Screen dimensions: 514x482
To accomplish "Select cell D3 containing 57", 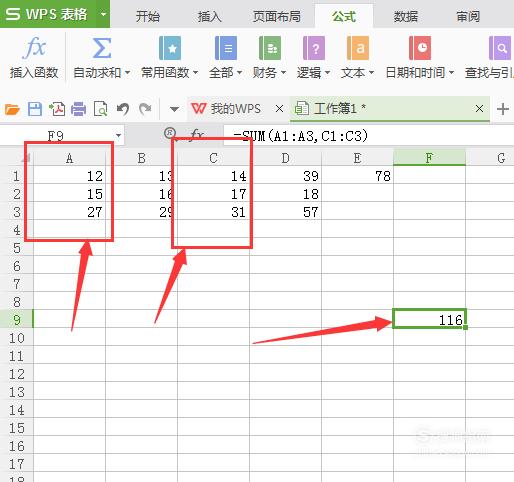I will [285, 212].
